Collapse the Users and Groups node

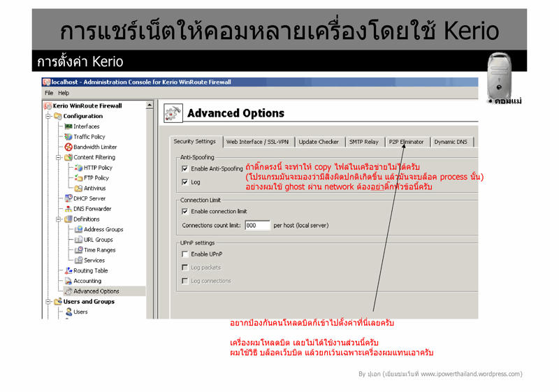48,302
